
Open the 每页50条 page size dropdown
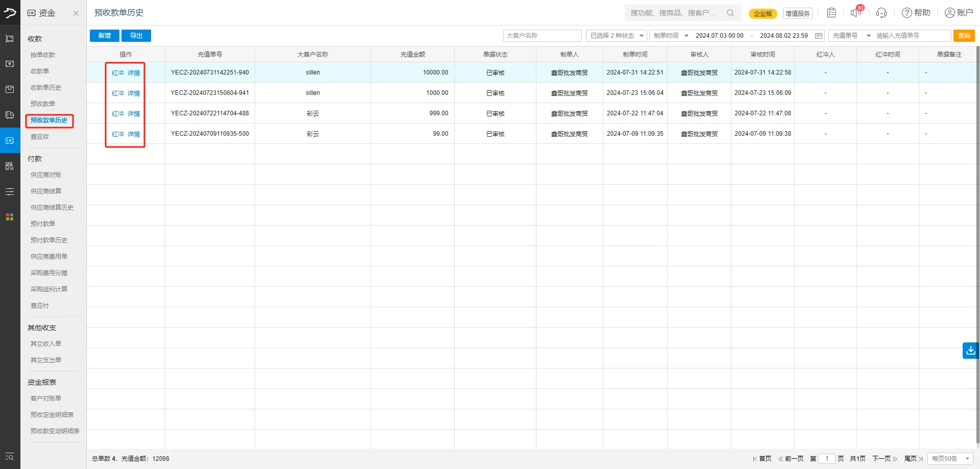(x=950, y=459)
